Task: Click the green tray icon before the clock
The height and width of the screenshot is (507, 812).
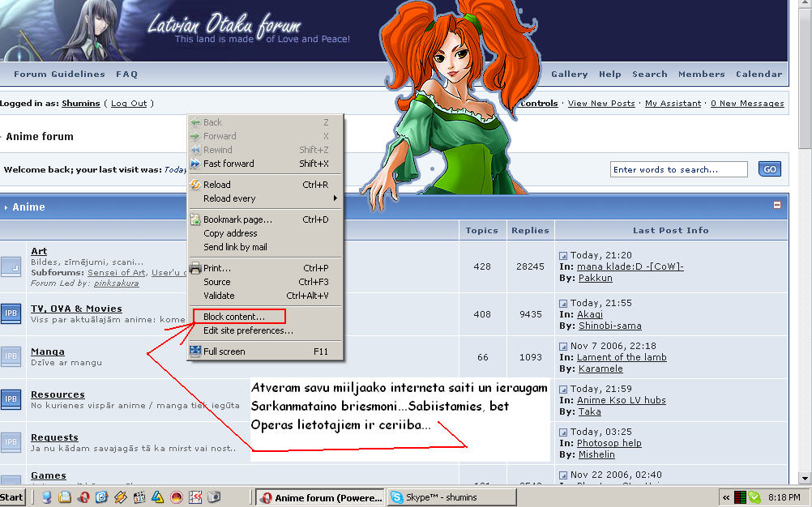Action: pos(754,498)
